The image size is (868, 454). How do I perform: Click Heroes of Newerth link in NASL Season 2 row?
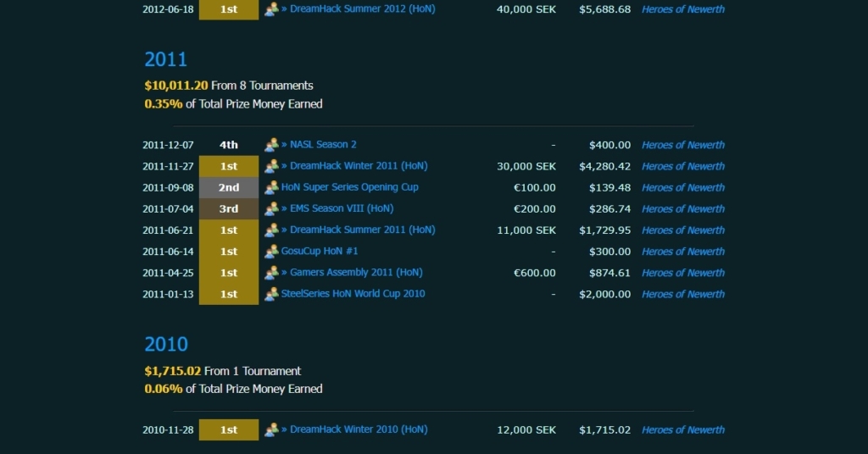[683, 145]
